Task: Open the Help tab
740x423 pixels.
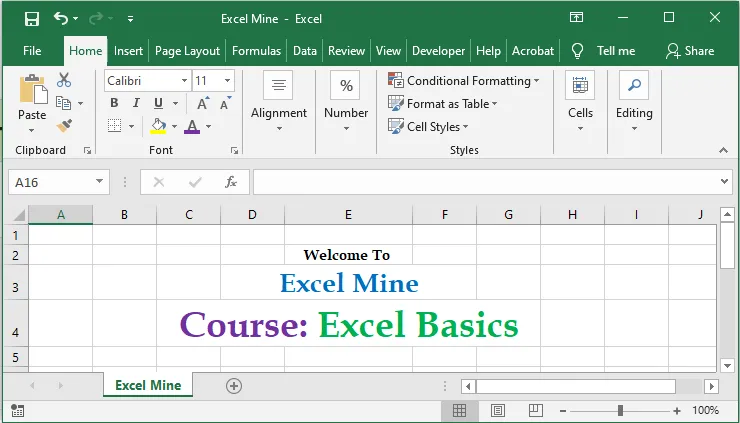Action: coord(488,51)
